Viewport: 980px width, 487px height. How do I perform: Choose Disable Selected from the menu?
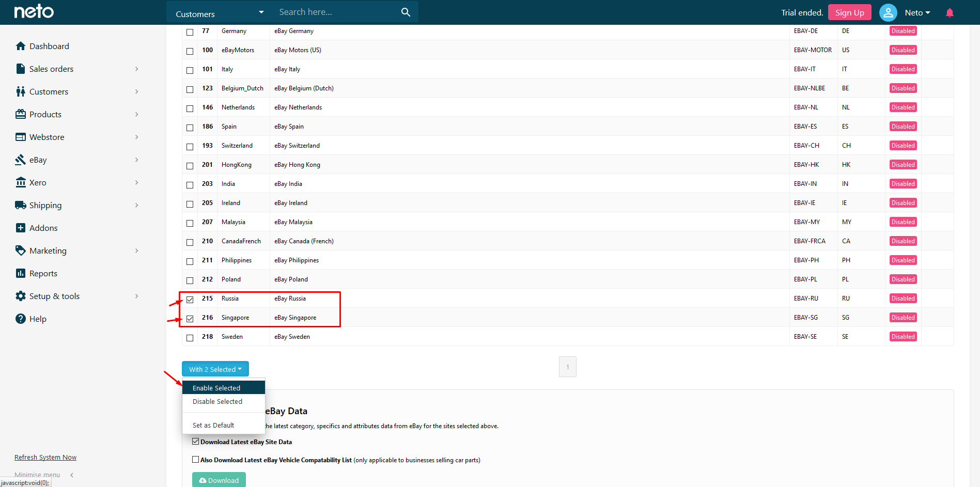pos(224,401)
